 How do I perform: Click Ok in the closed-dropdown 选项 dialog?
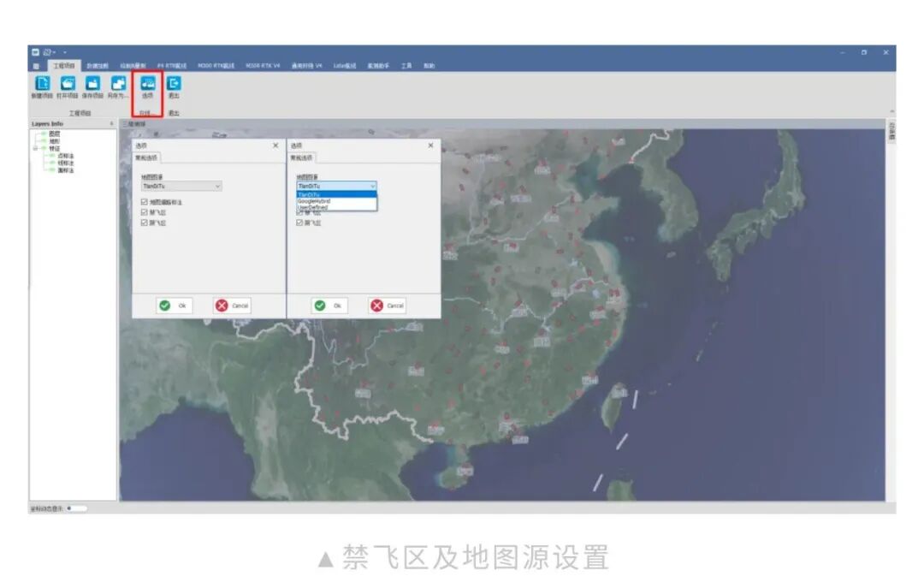[x=174, y=306]
